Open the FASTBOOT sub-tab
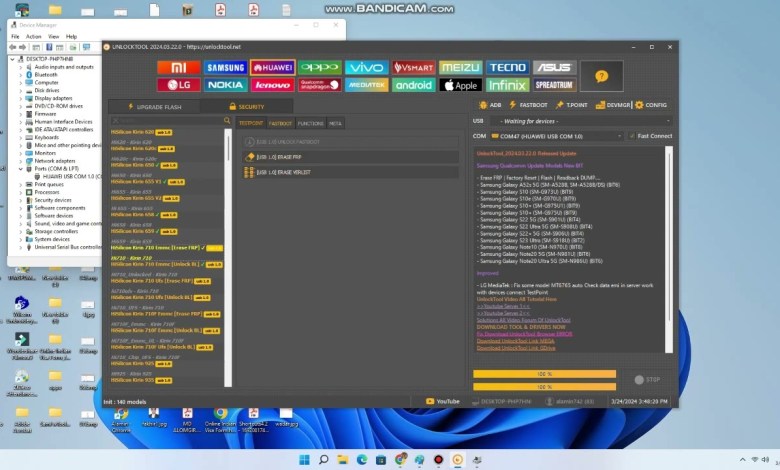Image resolution: width=780 pixels, height=470 pixels. tap(281, 123)
